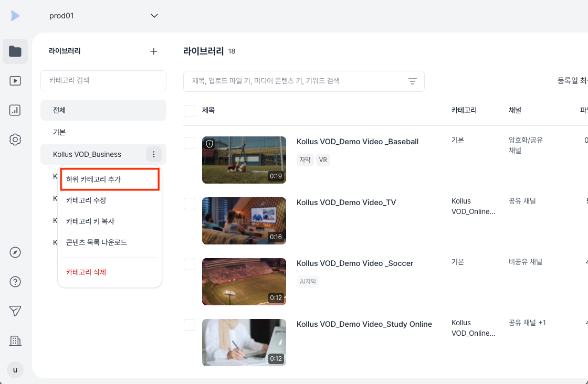This screenshot has width=588, height=384.
Task: Open Kollus VOD_Demo Video _Soccer title
Action: [x=355, y=263]
